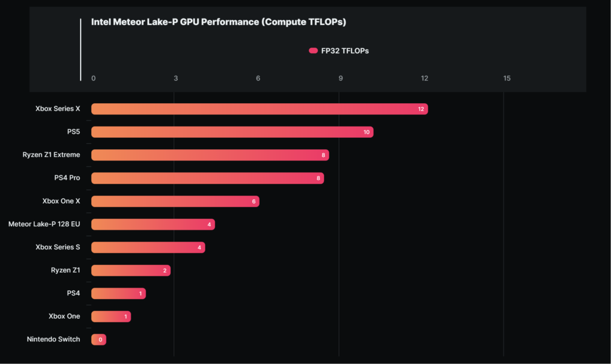611x364 pixels.
Task: Click the PS4 Pro label
Action: pyautogui.click(x=67, y=178)
